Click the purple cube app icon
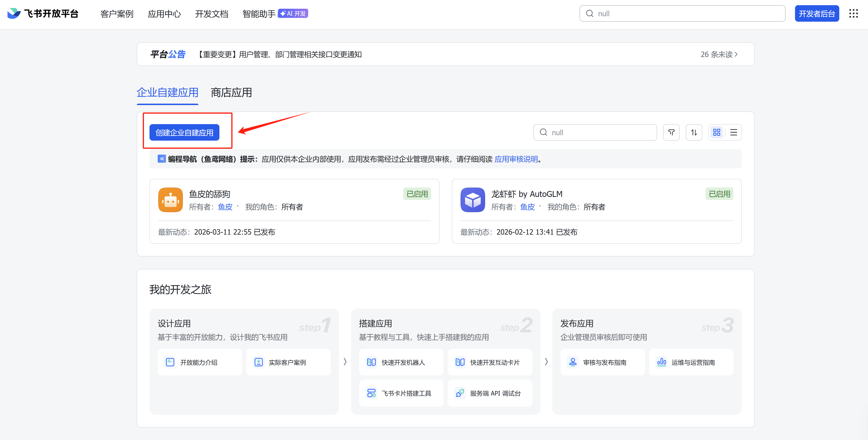This screenshot has height=440, width=868. [472, 200]
